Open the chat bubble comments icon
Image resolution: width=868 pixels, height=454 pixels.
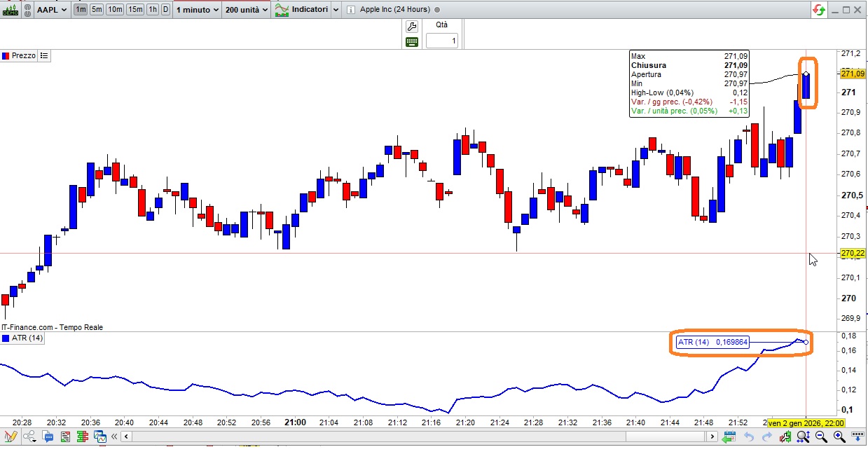49,436
